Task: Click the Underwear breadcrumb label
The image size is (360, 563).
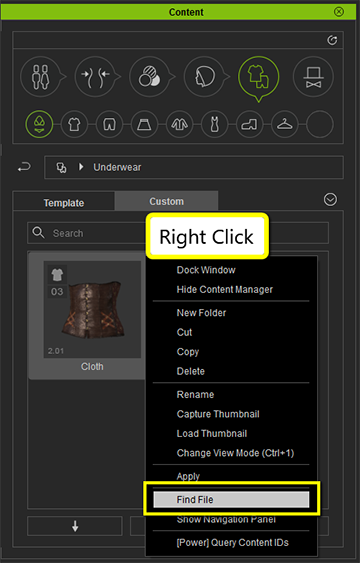Action: coord(117,167)
